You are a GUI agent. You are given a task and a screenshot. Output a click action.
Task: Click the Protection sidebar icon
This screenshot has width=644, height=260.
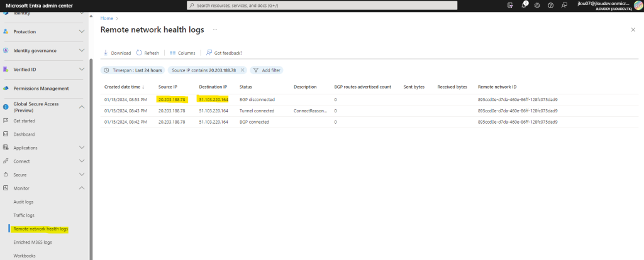pyautogui.click(x=6, y=31)
